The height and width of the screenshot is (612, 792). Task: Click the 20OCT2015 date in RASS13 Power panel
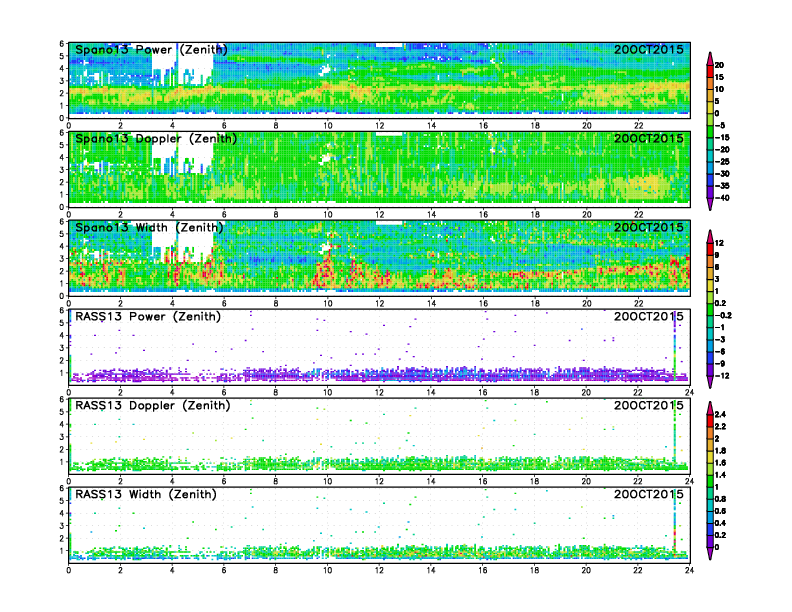point(649,317)
